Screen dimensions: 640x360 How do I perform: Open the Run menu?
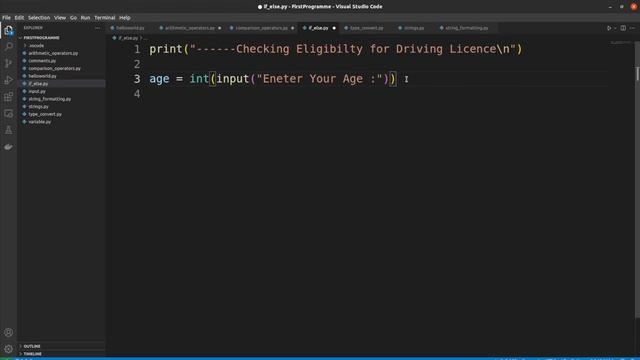(85, 18)
